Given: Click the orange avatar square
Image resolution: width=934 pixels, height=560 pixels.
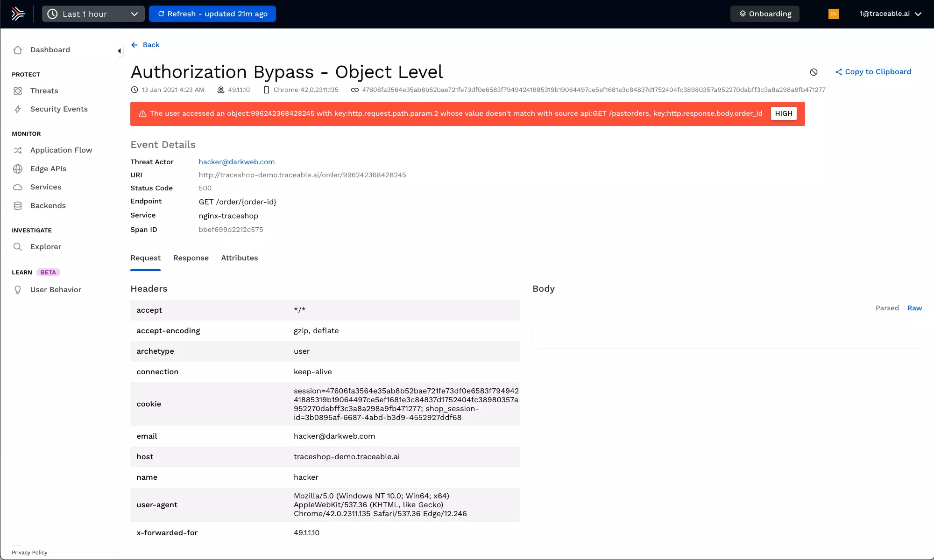Looking at the screenshot, I should (x=833, y=14).
